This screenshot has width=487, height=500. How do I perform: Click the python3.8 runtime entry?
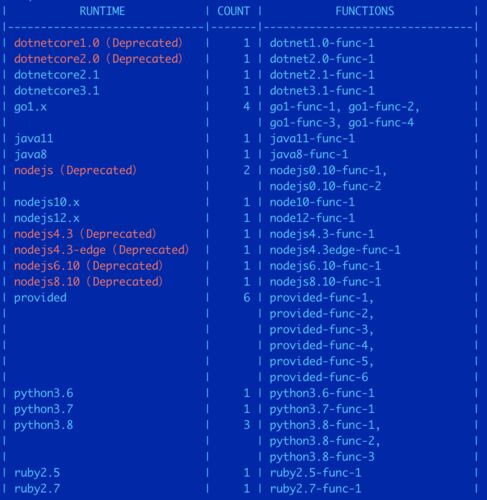44,425
